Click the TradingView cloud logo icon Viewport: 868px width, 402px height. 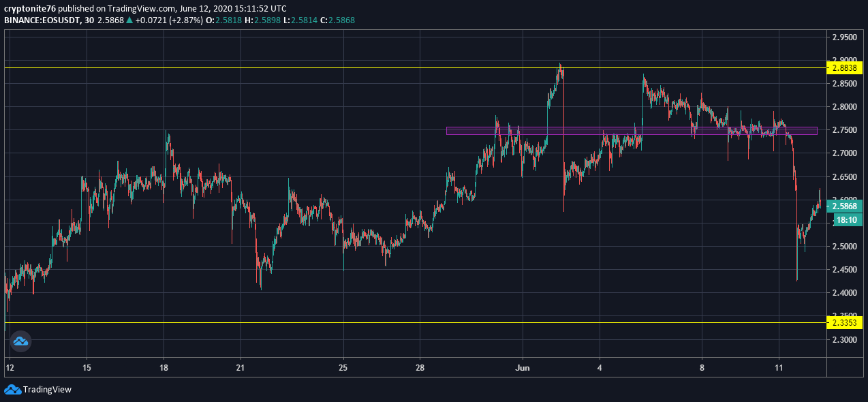point(12,389)
